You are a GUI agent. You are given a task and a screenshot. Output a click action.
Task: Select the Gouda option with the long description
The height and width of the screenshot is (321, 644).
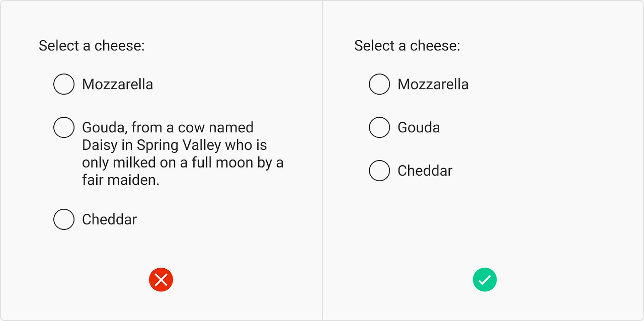pos(64,127)
